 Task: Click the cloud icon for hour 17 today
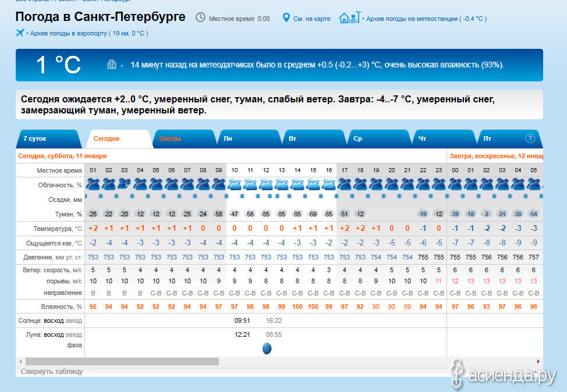click(x=345, y=184)
